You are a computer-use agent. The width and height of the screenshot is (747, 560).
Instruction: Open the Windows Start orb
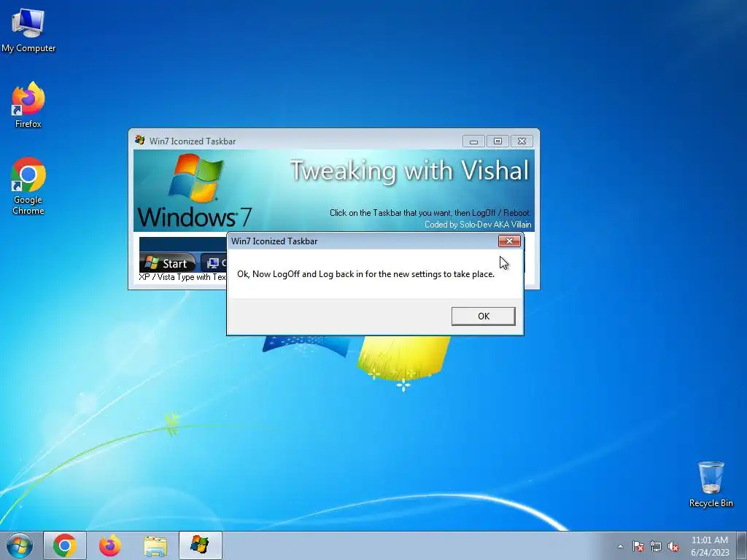(x=20, y=545)
